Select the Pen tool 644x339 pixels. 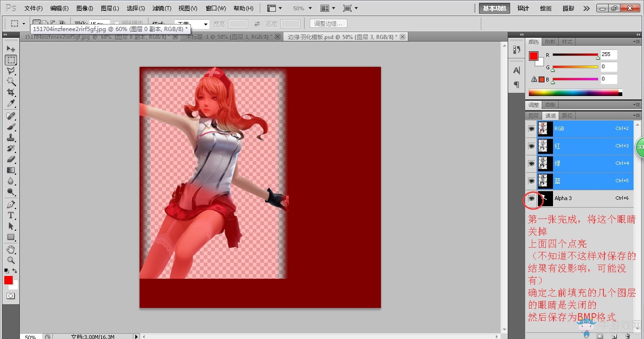click(11, 204)
